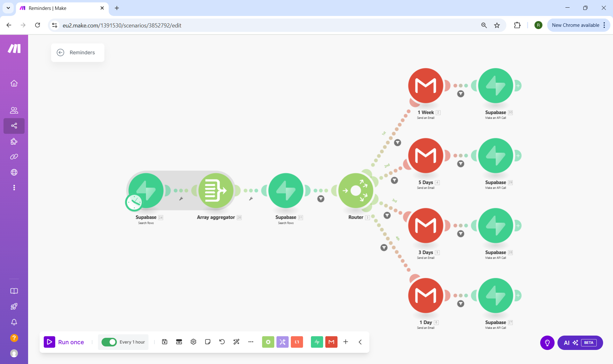Toggle the scenario scheduling switch
Viewport: 613px width, 364px height.
tap(109, 342)
